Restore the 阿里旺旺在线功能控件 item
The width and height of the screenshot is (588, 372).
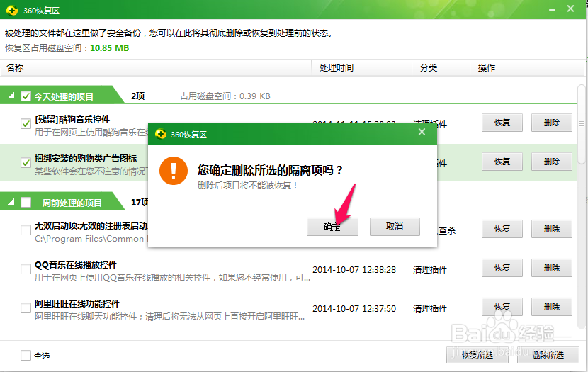point(502,307)
